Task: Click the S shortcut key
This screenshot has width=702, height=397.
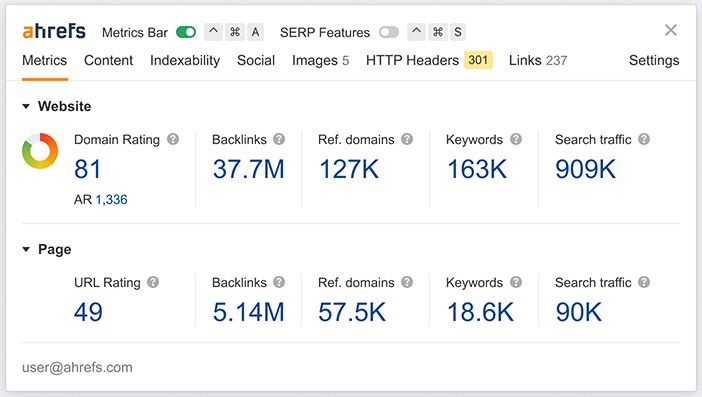Action: click(x=458, y=32)
